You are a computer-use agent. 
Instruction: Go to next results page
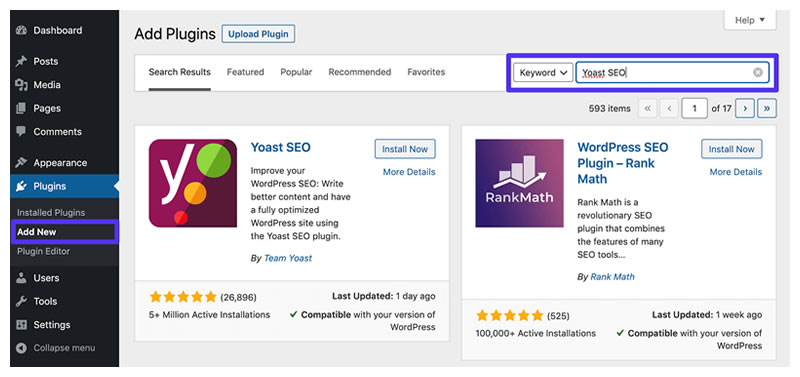[745, 108]
